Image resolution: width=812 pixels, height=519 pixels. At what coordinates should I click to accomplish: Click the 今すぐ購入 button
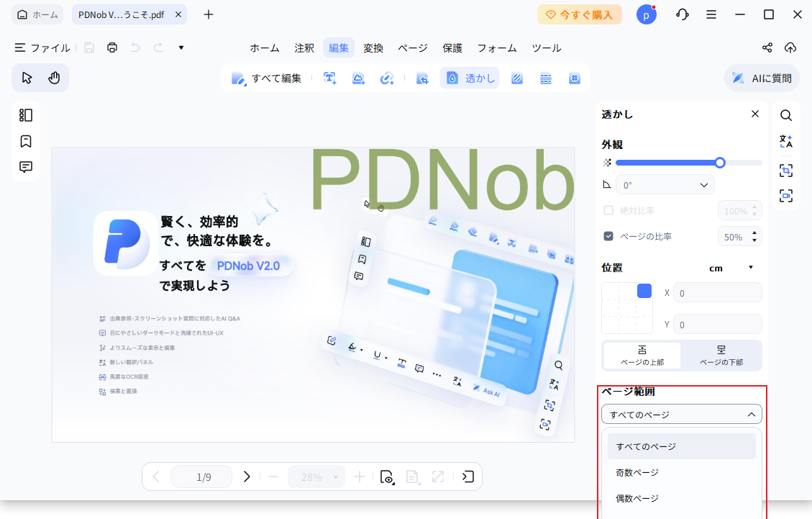pos(580,14)
